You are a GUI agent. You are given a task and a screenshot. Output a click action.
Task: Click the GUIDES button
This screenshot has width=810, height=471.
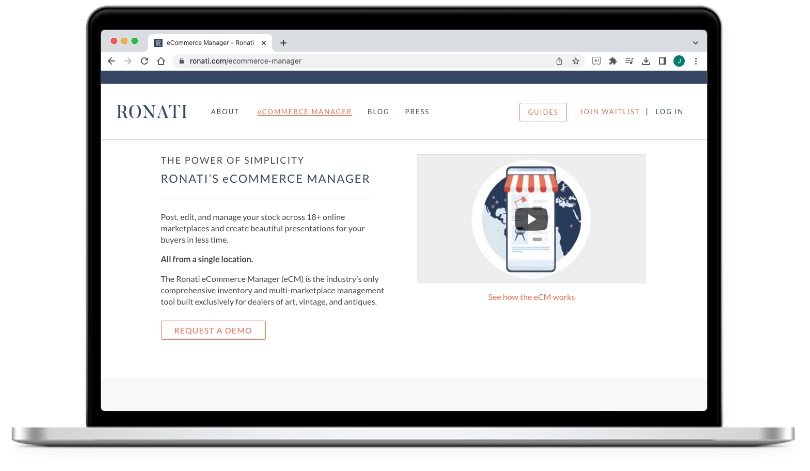point(542,112)
